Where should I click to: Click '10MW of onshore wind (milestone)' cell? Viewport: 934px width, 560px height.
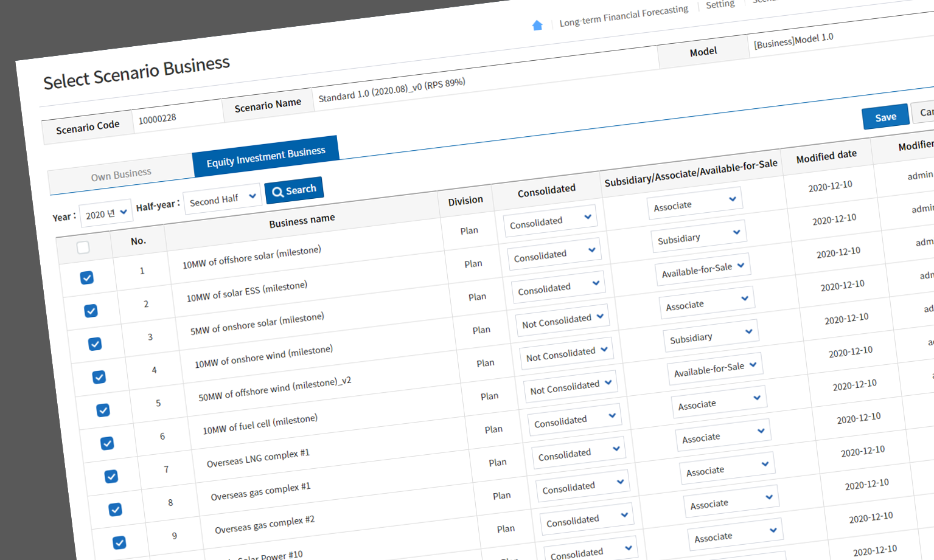click(x=263, y=357)
